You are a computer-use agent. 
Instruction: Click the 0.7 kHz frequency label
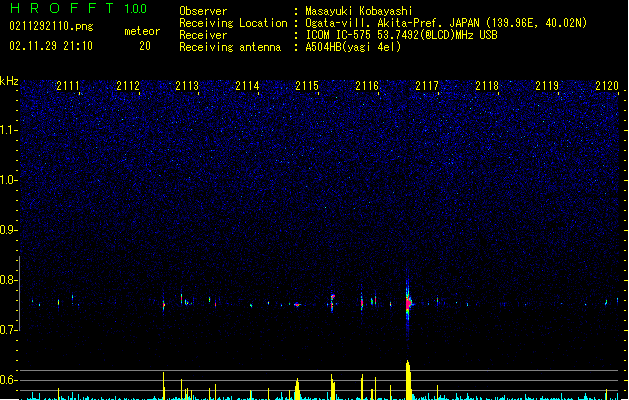click(x=8, y=330)
